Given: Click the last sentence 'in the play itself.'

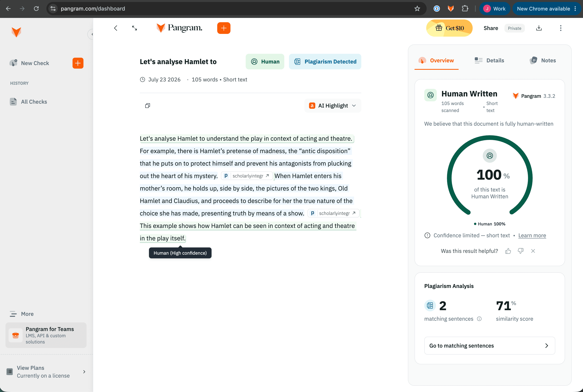Looking at the screenshot, I should tap(163, 238).
